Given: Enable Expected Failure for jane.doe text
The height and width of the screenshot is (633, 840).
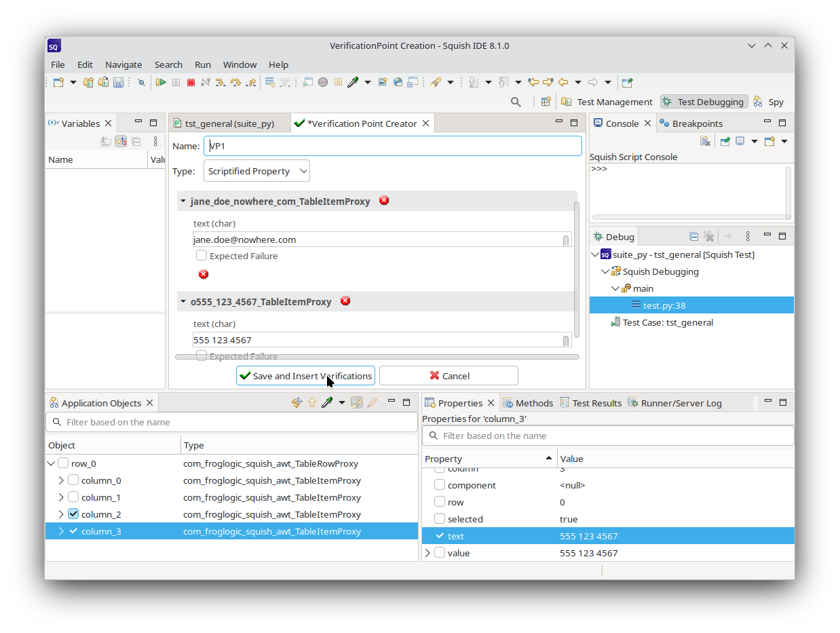Looking at the screenshot, I should click(x=202, y=256).
